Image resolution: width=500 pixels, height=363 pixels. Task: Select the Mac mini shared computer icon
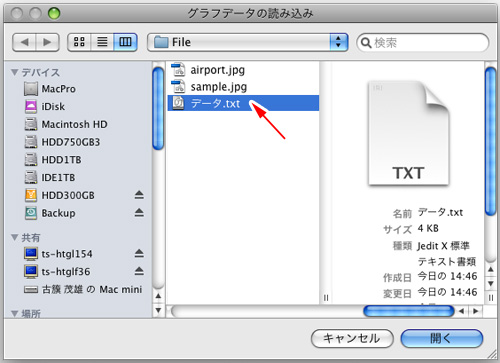tap(31, 290)
